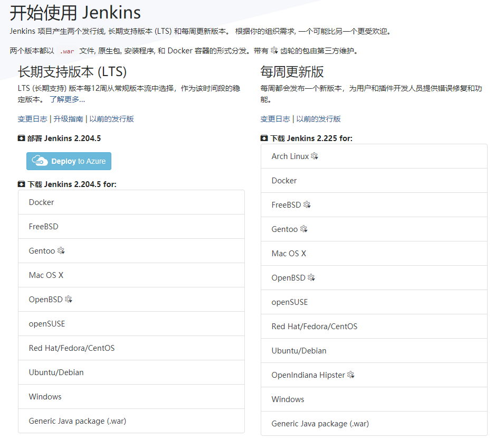Viewport: 504px width, 438px height.
Task: Click gear icon beside weekly OpenBSD
Action: point(311,277)
